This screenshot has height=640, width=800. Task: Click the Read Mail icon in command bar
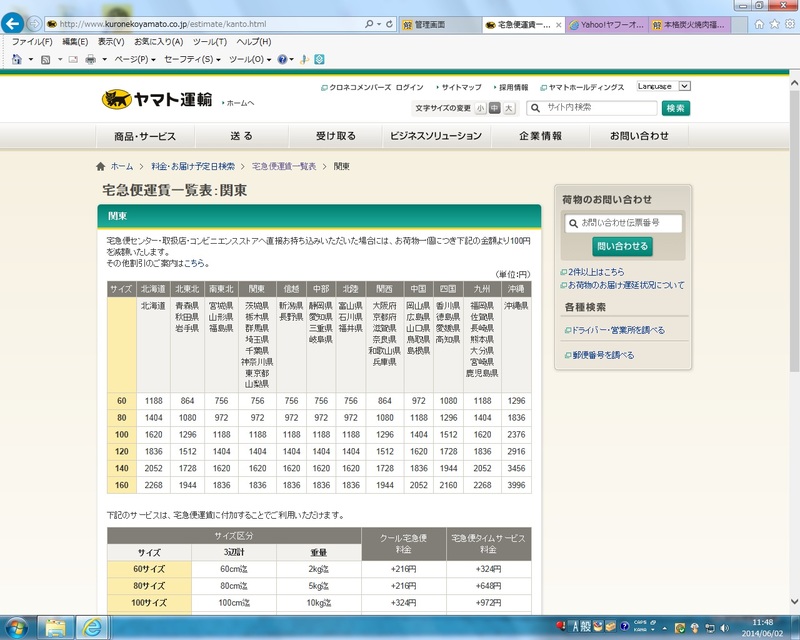click(73, 60)
